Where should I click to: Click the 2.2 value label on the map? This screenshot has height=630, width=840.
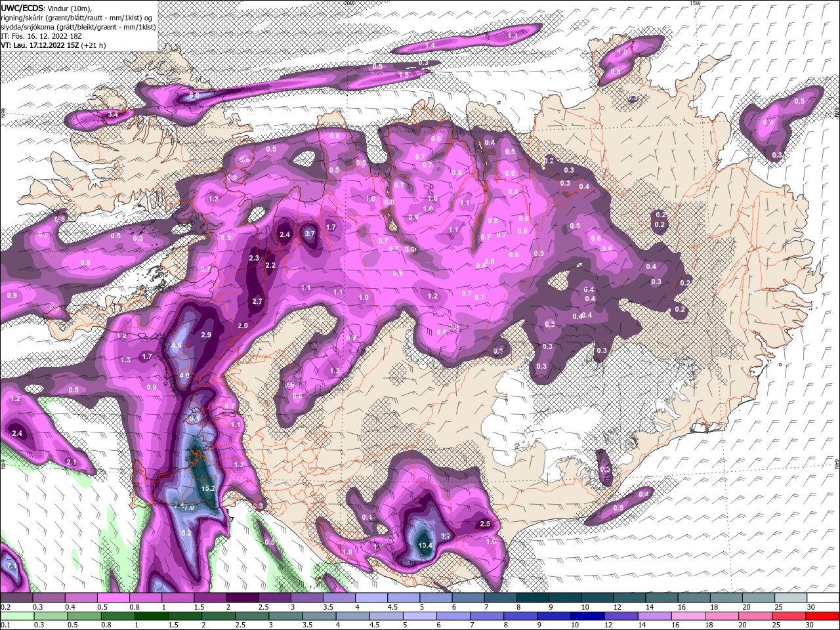pyautogui.click(x=270, y=266)
